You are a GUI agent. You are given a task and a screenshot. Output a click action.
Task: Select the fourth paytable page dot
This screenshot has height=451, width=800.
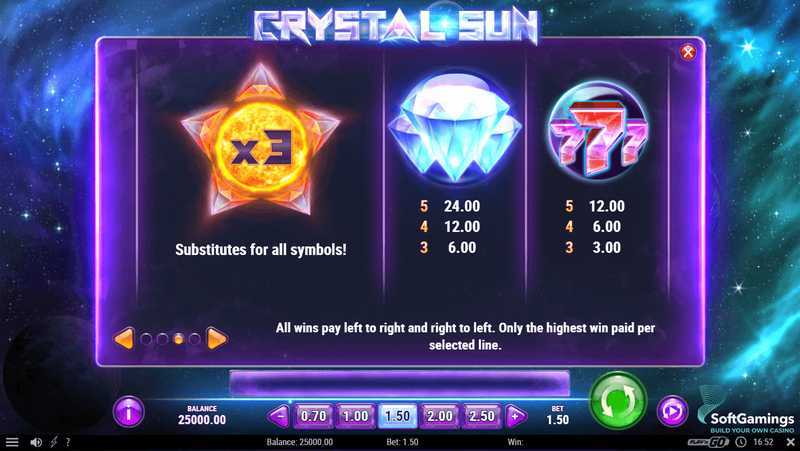pos(194,339)
